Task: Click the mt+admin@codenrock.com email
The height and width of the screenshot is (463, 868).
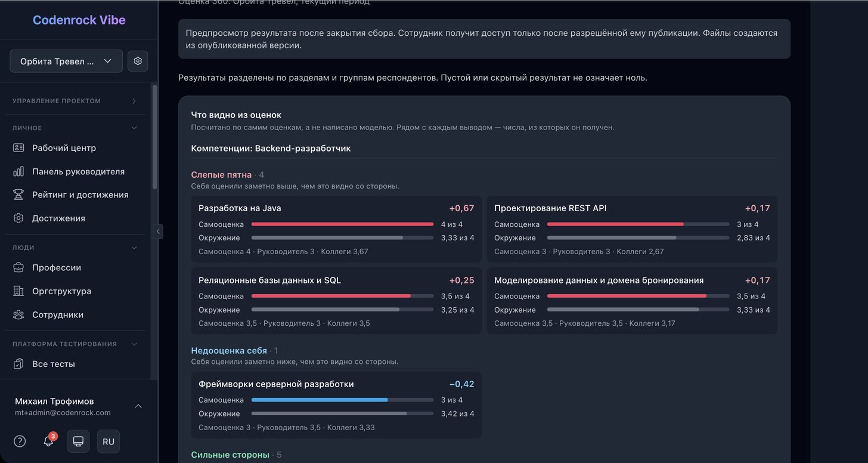Action: 63,413
